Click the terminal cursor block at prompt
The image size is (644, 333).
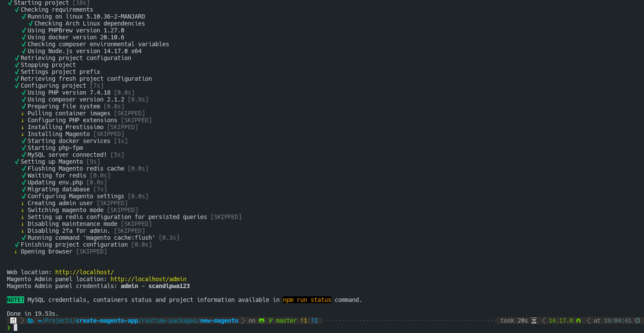tap(16, 327)
